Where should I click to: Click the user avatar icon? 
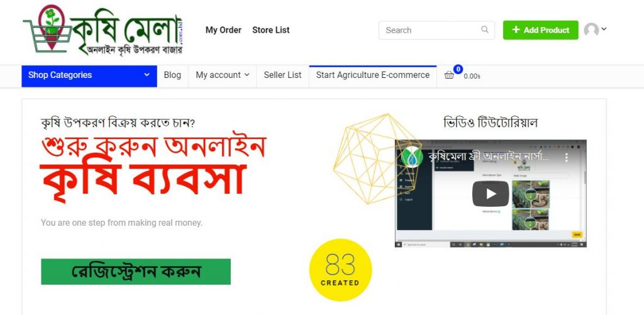[591, 30]
